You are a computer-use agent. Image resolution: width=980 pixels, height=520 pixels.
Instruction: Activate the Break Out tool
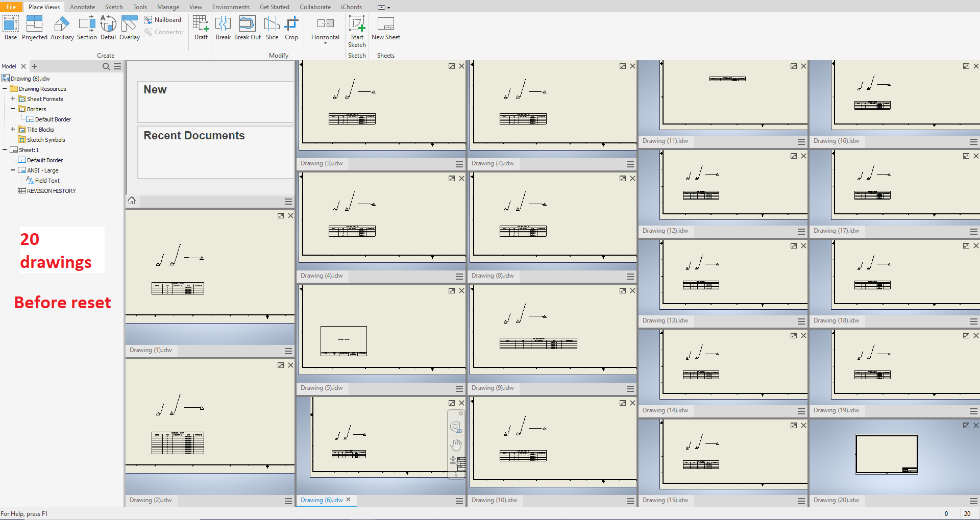point(247,28)
